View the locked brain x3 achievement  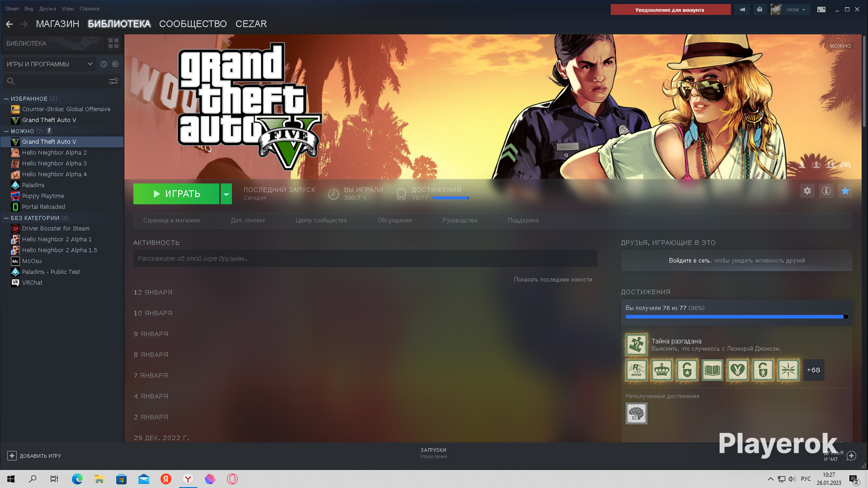tap(637, 413)
